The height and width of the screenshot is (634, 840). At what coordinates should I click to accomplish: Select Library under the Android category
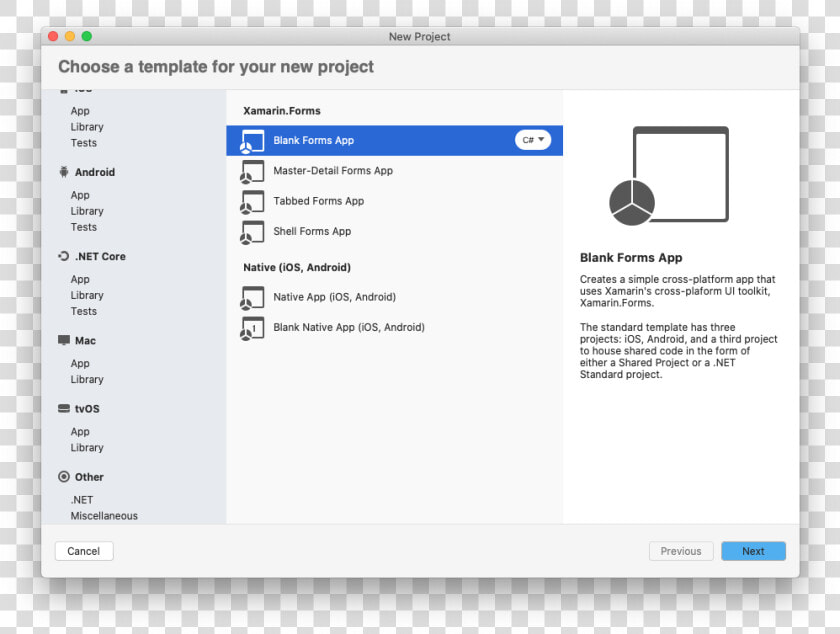click(87, 211)
